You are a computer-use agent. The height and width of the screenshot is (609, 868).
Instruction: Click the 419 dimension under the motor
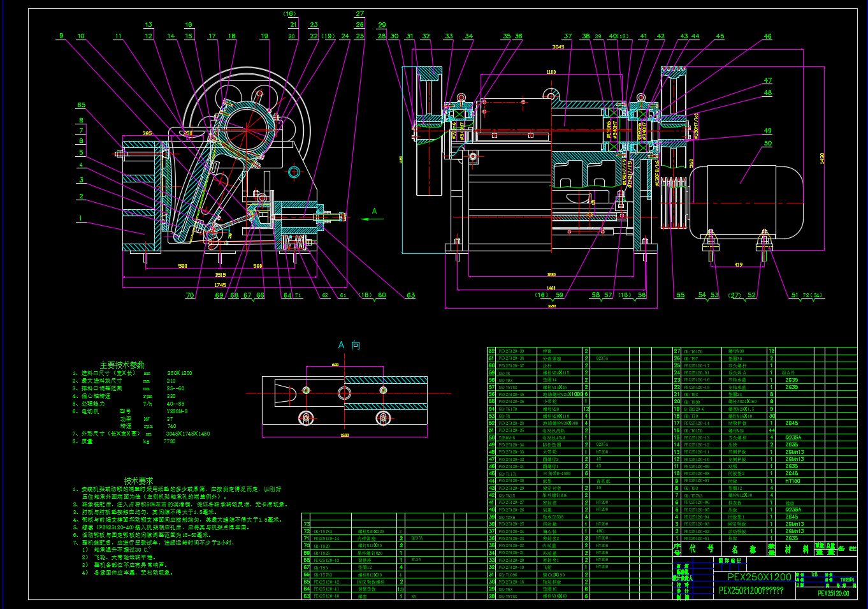coord(738,264)
